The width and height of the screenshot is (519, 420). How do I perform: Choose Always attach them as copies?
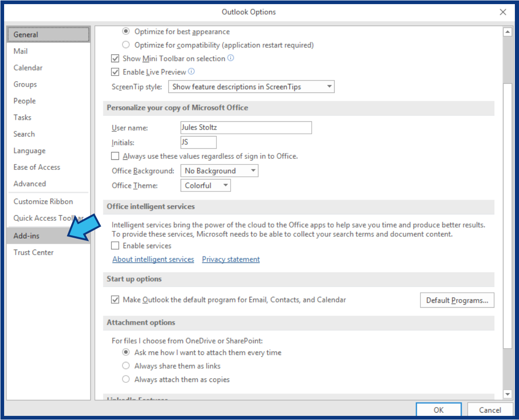[126, 379]
